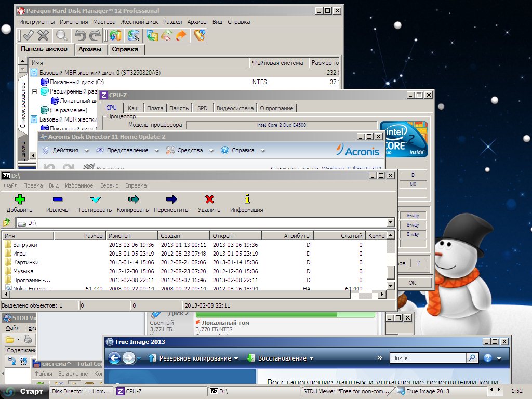The height and width of the screenshot is (399, 532).
Task: Go up one folder in 7-Zip
Action: pyautogui.click(x=7, y=223)
